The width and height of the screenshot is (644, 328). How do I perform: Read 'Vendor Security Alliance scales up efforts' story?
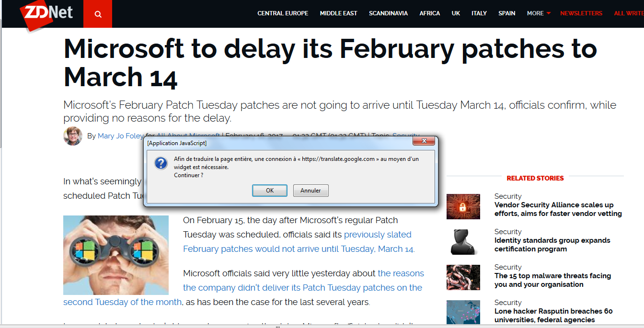tap(558, 209)
